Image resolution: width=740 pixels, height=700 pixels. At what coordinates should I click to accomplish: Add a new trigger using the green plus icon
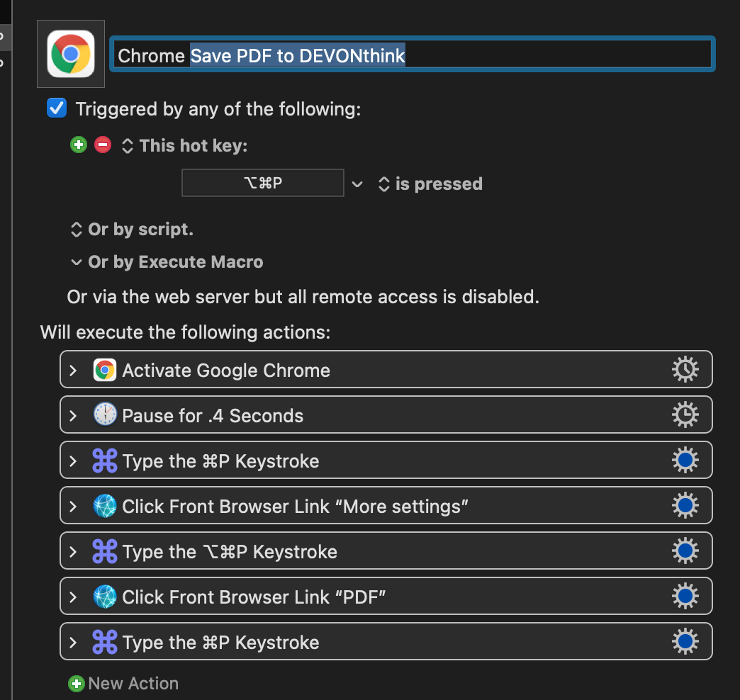(78, 145)
